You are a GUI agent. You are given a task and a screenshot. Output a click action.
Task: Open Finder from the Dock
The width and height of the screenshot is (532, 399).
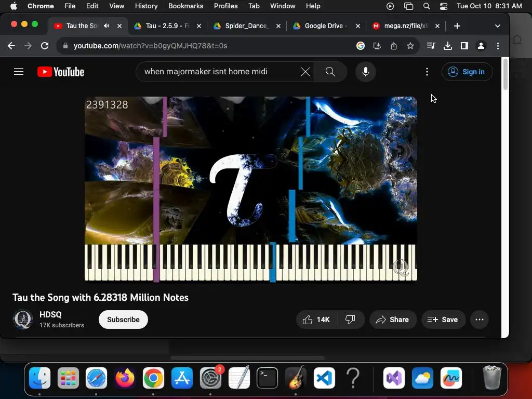point(39,378)
